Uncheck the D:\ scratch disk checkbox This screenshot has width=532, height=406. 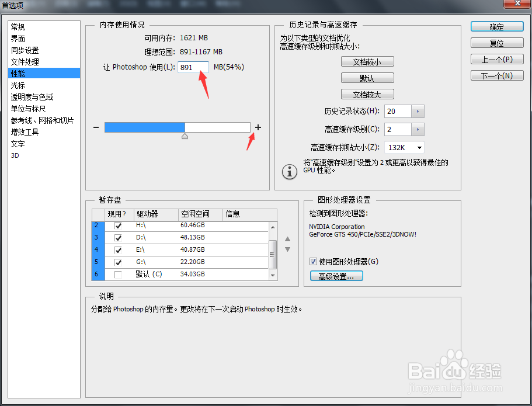[x=118, y=238]
